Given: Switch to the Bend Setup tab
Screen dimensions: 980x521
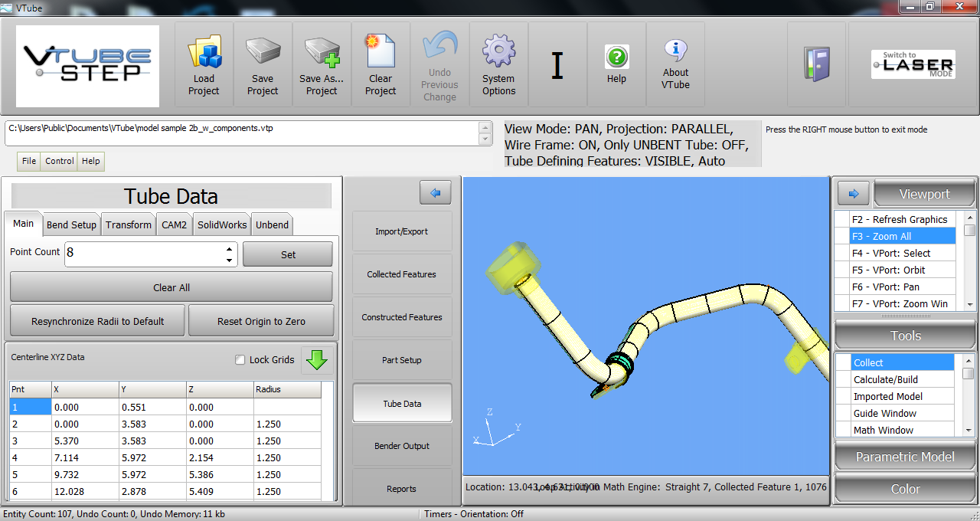Looking at the screenshot, I should [x=71, y=224].
